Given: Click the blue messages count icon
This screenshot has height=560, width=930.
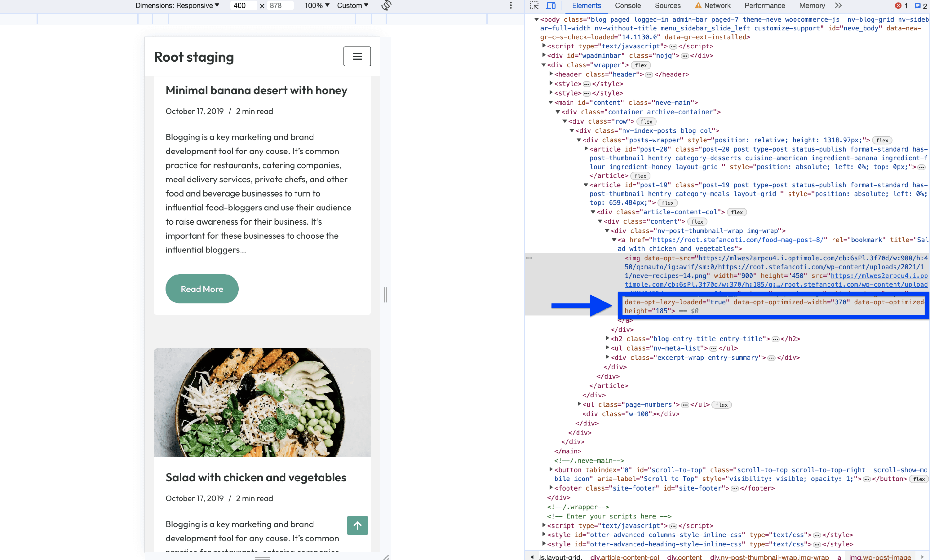Looking at the screenshot, I should [917, 5].
